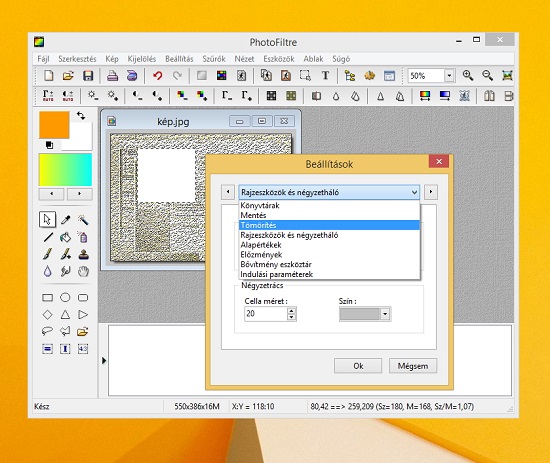The width and height of the screenshot is (550, 463).
Task: Select the Line drawing tool
Action: pyautogui.click(x=48, y=237)
